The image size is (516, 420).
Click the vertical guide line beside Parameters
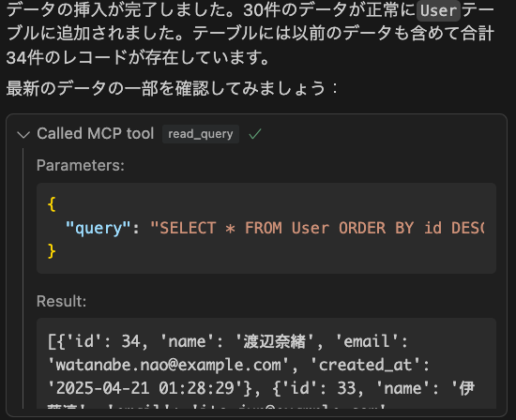point(23,277)
